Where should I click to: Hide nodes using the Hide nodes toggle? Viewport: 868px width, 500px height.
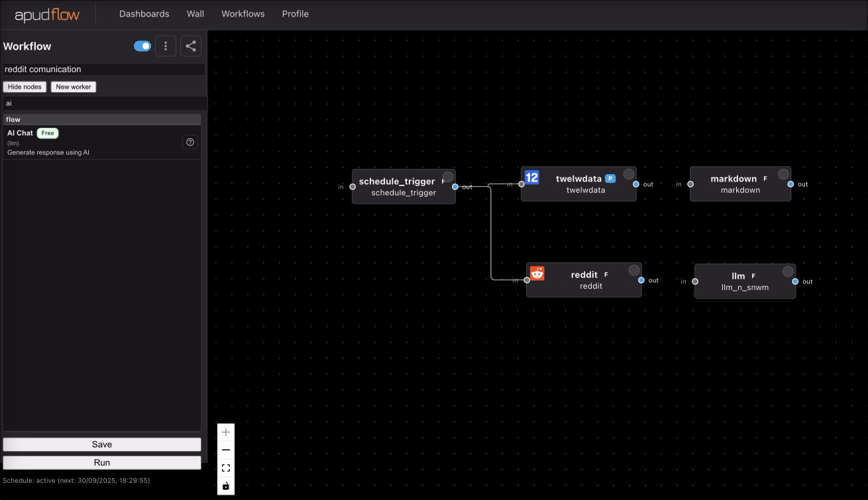point(25,86)
